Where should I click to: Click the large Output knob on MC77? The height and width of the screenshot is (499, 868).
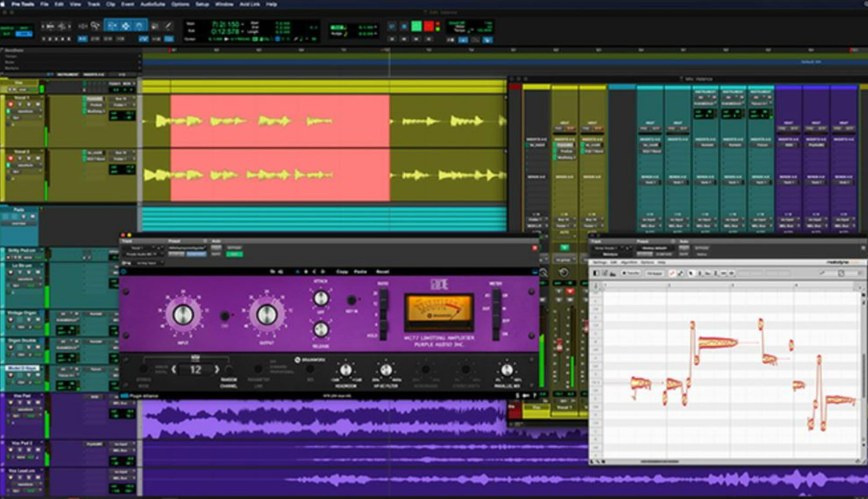pyautogui.click(x=266, y=314)
